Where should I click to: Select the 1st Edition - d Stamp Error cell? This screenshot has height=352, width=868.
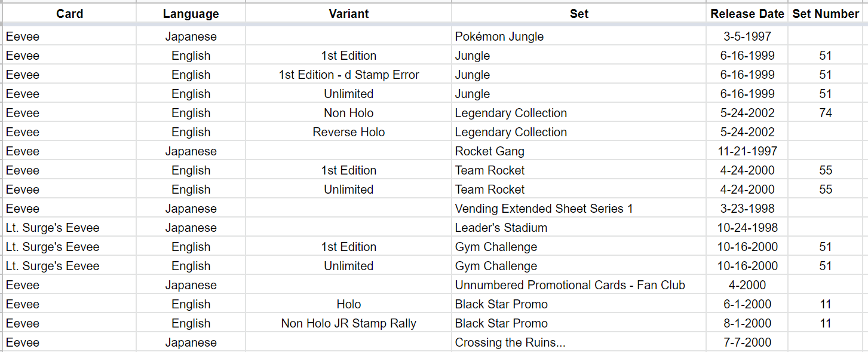coord(348,75)
